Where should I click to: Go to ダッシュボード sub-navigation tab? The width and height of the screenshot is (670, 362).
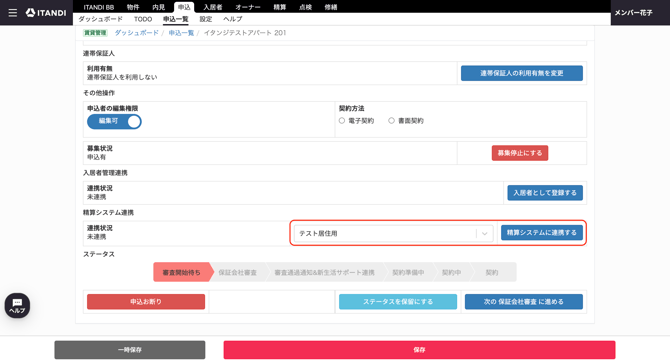coord(100,19)
